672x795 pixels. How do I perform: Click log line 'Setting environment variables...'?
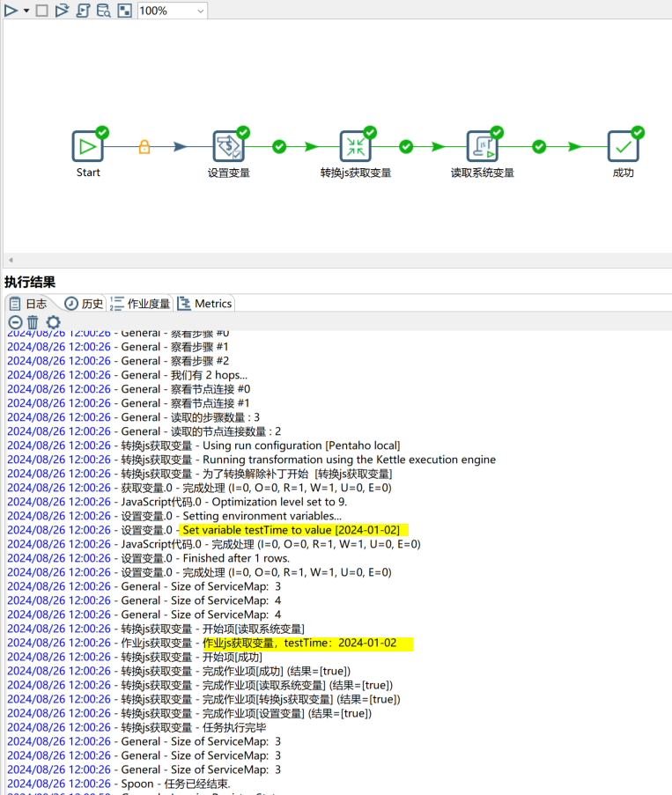click(x=262, y=516)
